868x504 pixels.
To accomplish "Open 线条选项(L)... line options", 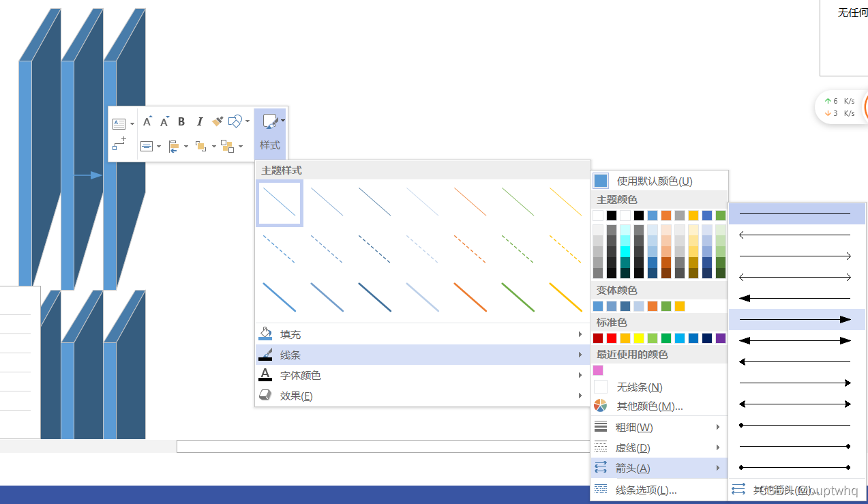I will pos(659,490).
